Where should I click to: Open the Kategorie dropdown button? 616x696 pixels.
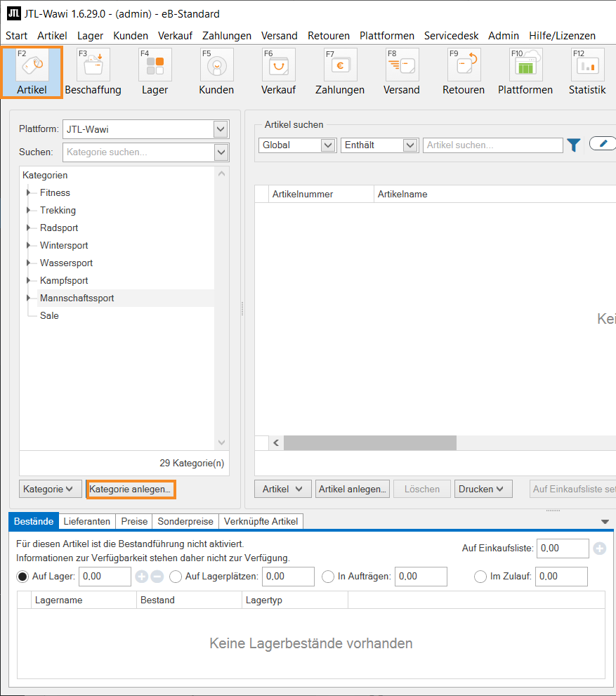tap(50, 489)
